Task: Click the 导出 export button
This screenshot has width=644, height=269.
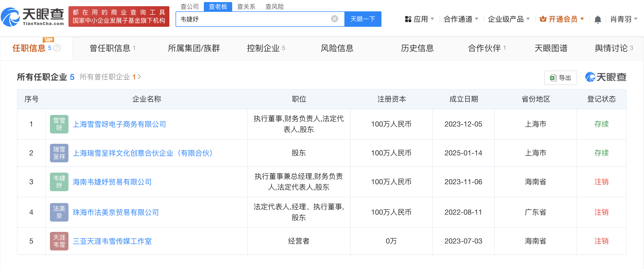Action: click(x=561, y=78)
